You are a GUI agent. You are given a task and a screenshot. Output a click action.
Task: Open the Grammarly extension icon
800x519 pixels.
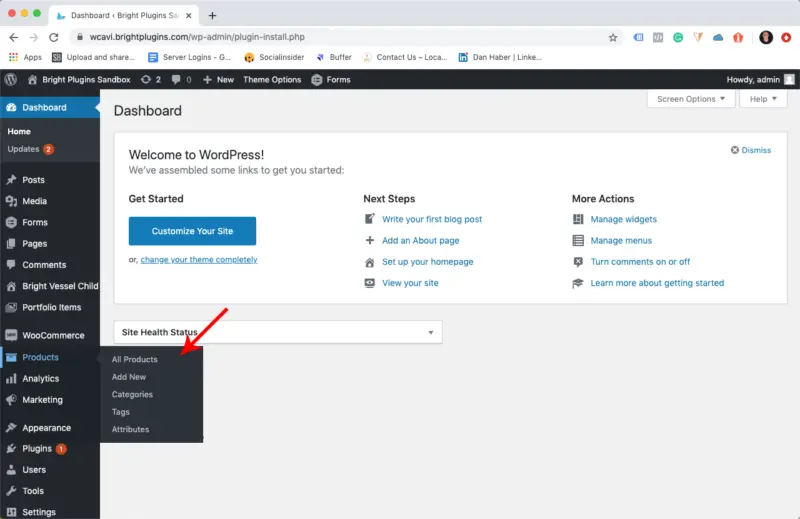(678, 37)
